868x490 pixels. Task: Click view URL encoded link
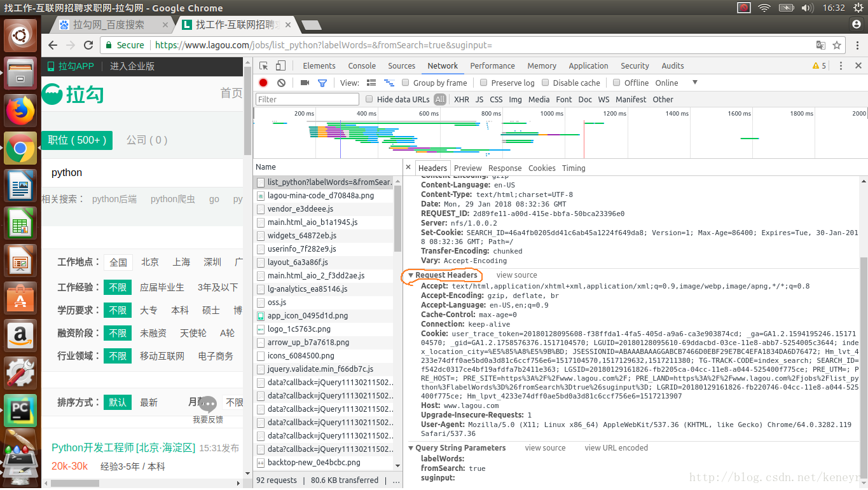tap(616, 448)
